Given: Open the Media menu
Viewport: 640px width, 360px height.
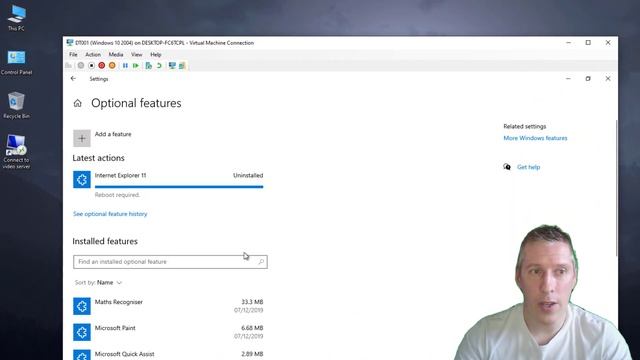Looking at the screenshot, I should pos(116,54).
